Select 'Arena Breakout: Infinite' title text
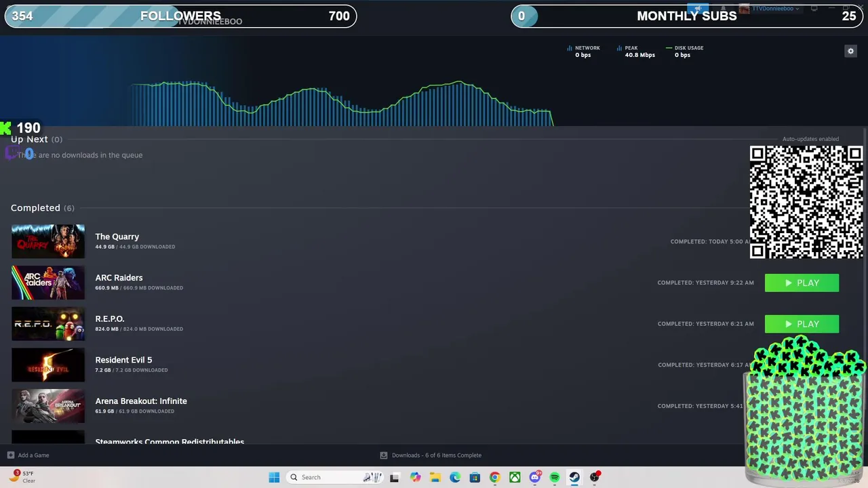Viewport: 868px width, 488px height. 141,401
